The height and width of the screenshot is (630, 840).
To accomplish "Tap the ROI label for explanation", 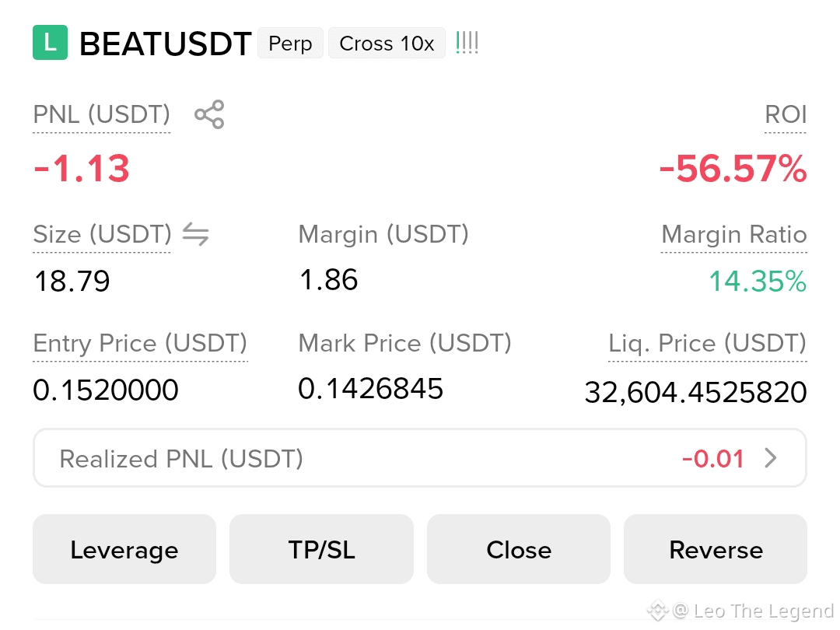I will pos(786,114).
